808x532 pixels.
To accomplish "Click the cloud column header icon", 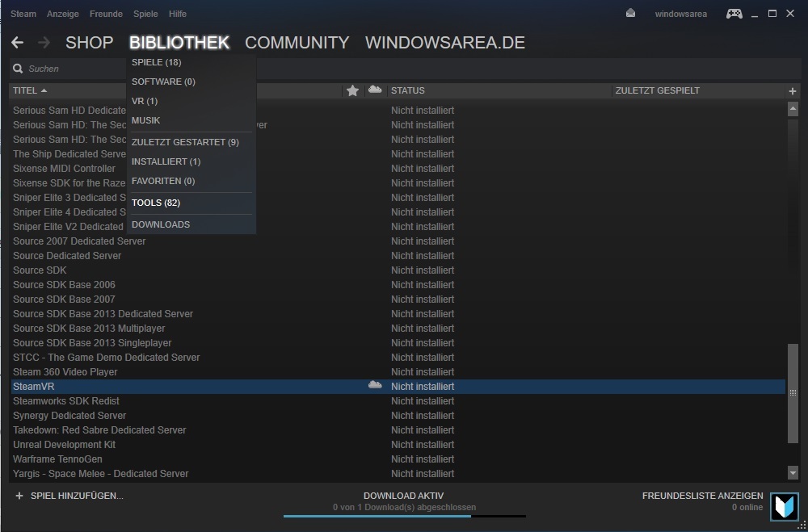I will tap(375, 90).
